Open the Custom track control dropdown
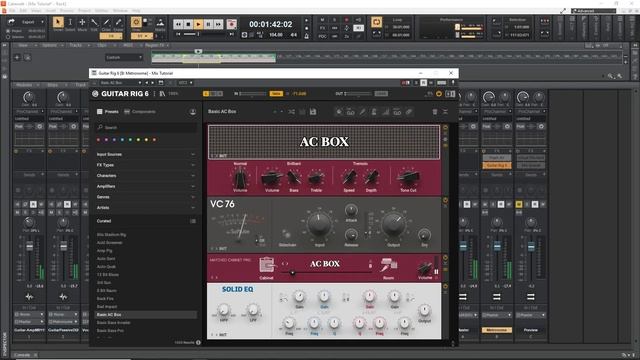The height and width of the screenshot is (360, 640). coord(124,58)
